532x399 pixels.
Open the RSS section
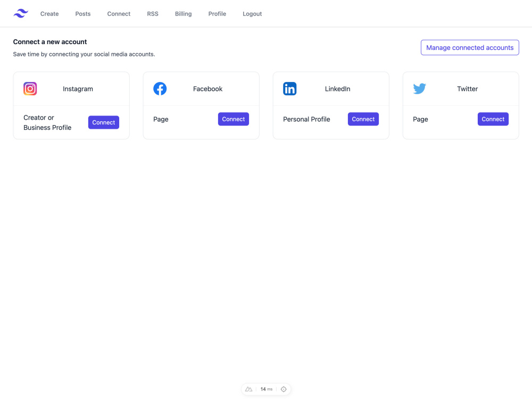tap(153, 14)
